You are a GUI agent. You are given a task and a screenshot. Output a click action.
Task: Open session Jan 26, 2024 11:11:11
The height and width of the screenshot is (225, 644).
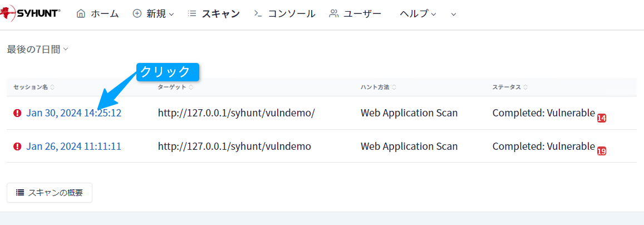click(x=74, y=146)
